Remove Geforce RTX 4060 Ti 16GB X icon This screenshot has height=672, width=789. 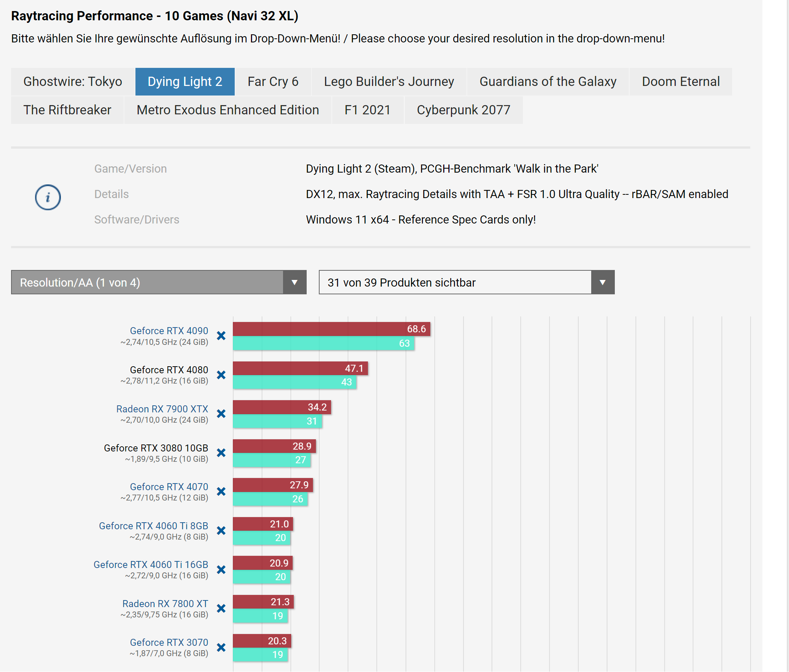[221, 569]
